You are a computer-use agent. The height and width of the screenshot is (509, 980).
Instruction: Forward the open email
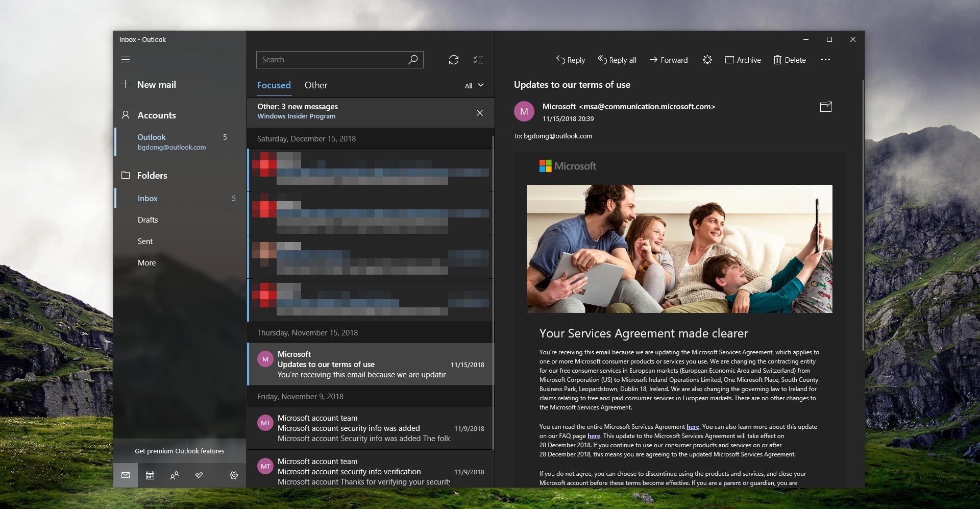pyautogui.click(x=669, y=60)
